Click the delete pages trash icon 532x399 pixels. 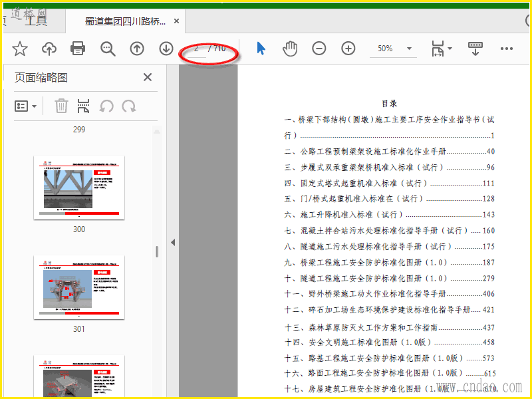[61, 106]
